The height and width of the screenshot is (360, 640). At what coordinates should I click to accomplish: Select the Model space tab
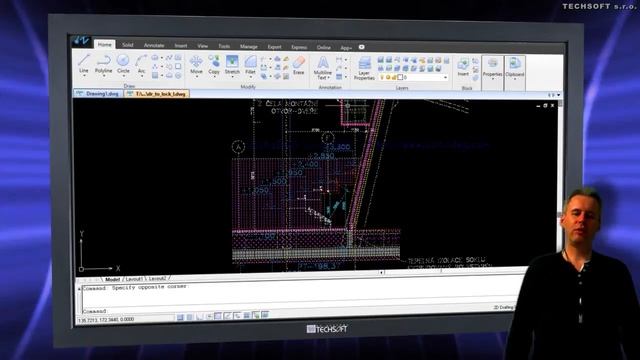[x=113, y=280]
